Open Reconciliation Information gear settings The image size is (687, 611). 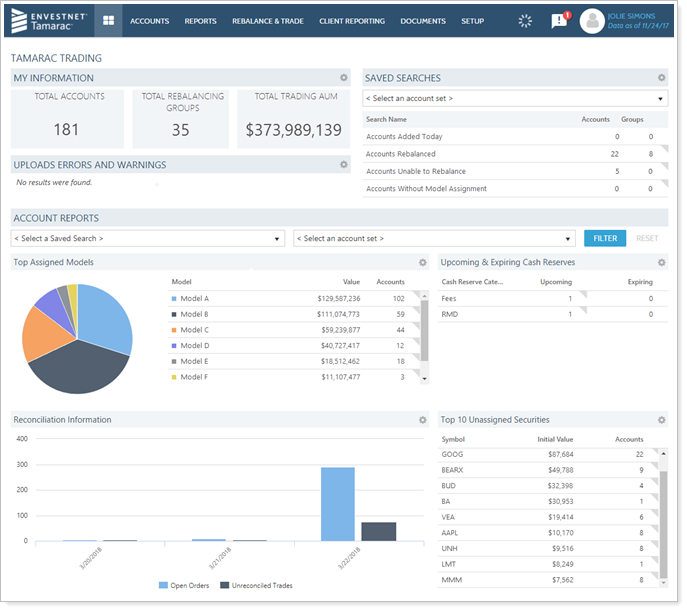[x=422, y=420]
